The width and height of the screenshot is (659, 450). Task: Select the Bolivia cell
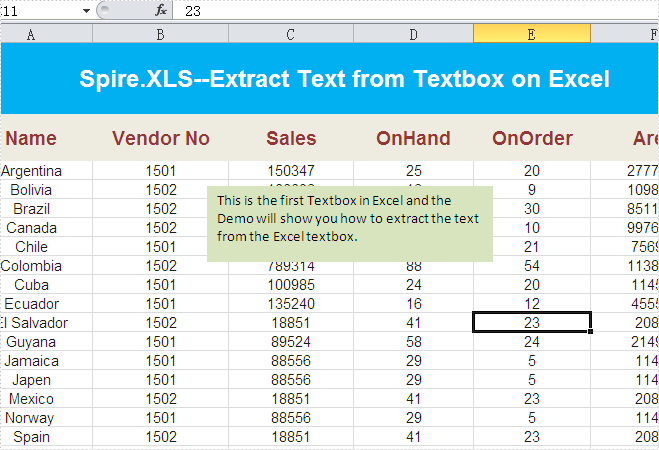coord(47,189)
